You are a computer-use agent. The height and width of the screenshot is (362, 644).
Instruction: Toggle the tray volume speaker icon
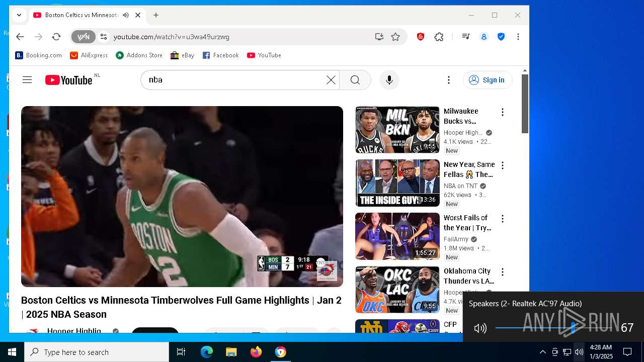click(x=579, y=352)
